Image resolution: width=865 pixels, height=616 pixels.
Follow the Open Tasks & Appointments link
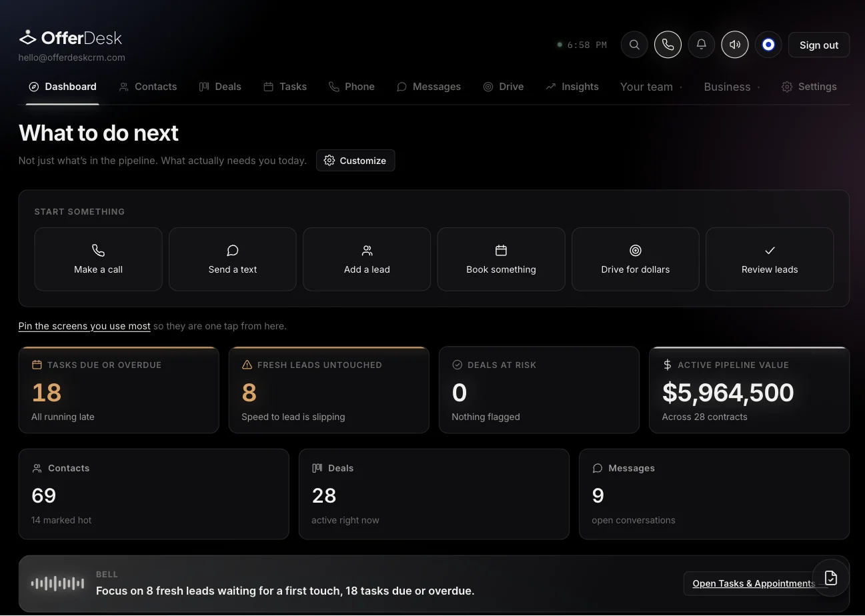pos(754,583)
